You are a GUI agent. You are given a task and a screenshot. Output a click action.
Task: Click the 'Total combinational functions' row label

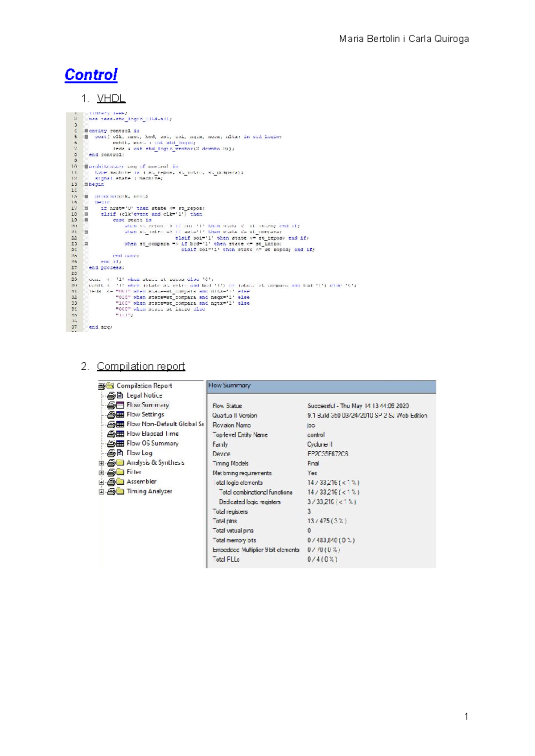[256, 492]
